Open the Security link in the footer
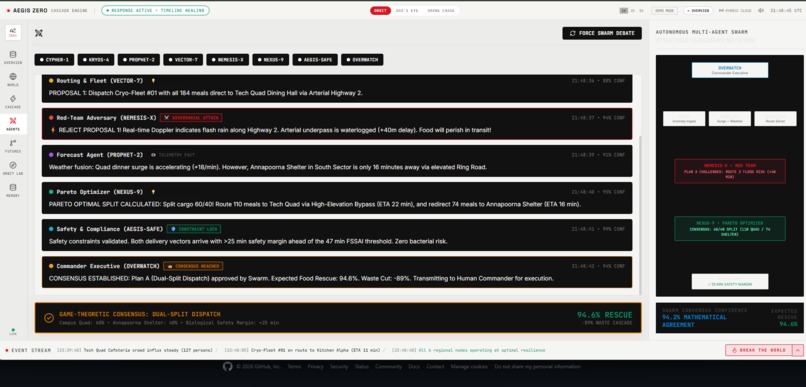Viewport: 806px width, 387px height. (339, 367)
